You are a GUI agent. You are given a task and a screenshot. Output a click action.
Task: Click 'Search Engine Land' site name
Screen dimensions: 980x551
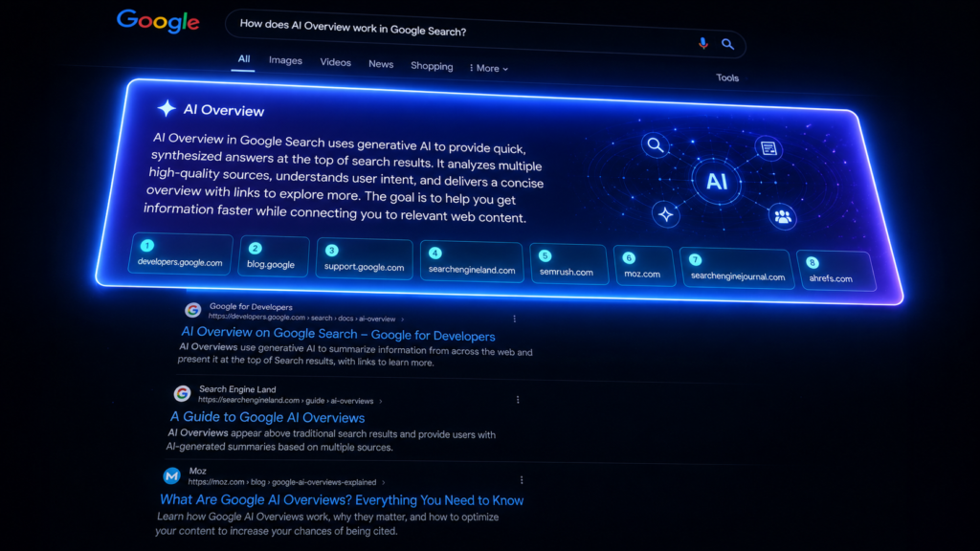[x=237, y=389]
